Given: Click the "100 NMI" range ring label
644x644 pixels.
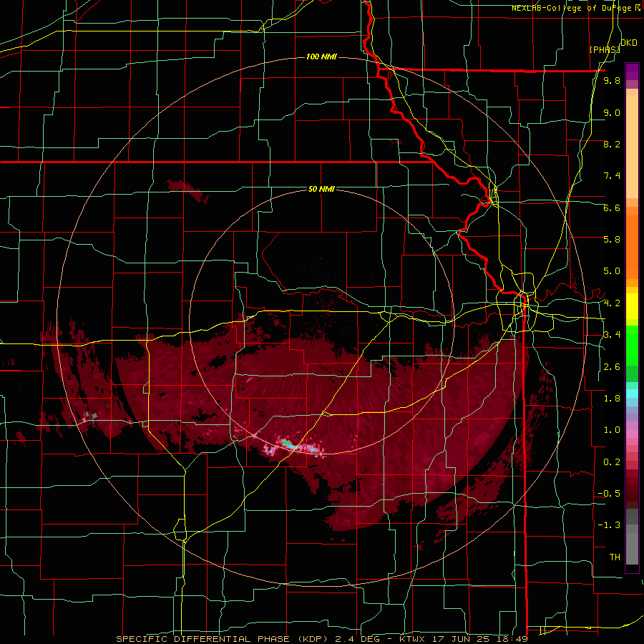Looking at the screenshot, I should [321, 57].
